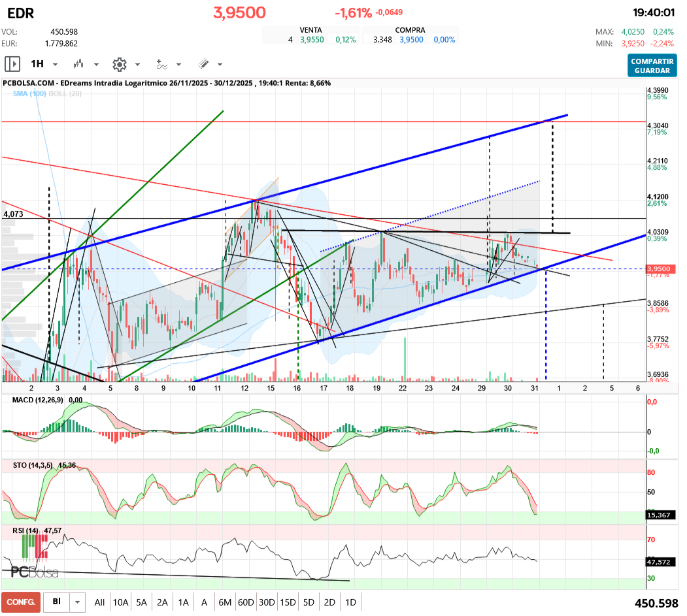Viewport: 687px width, 616px height.
Task: Click the 15,367 stochastic axis tag
Action: click(x=659, y=515)
